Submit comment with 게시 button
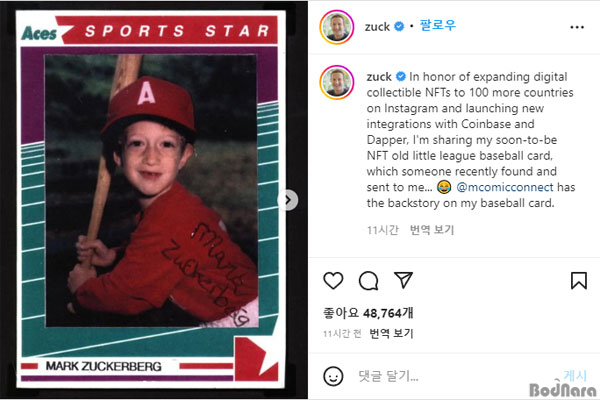Screen dimensions: 600x400 (575, 376)
